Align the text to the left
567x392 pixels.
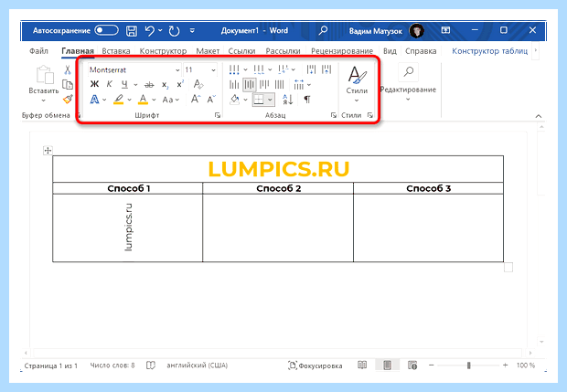click(234, 85)
